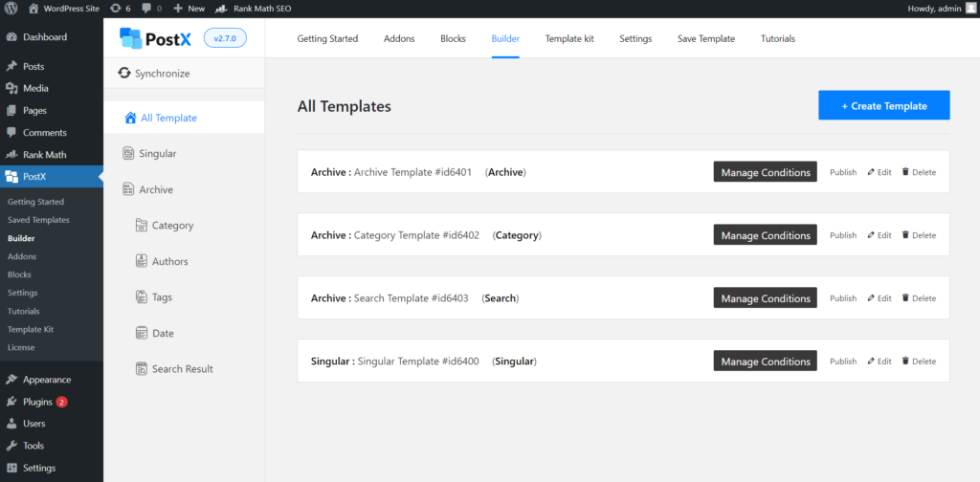Viewport: 980px width, 482px height.
Task: Switch to Save Template tab
Action: point(706,38)
